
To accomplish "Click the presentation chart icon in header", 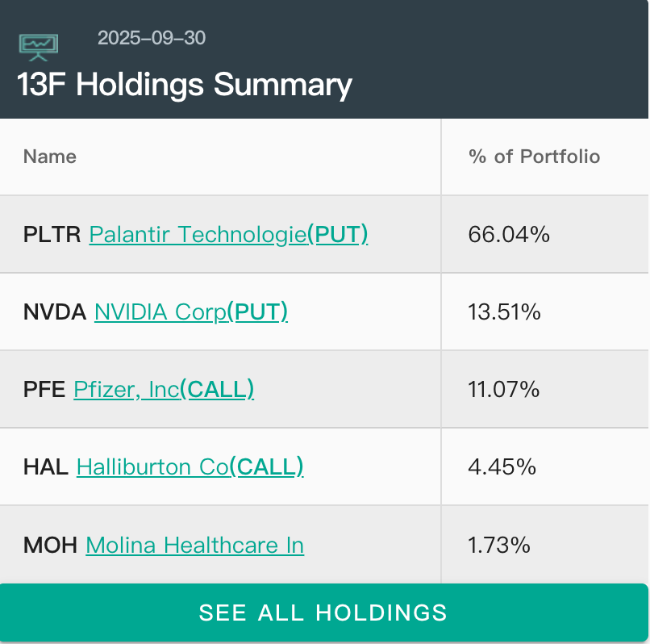I will [38, 46].
